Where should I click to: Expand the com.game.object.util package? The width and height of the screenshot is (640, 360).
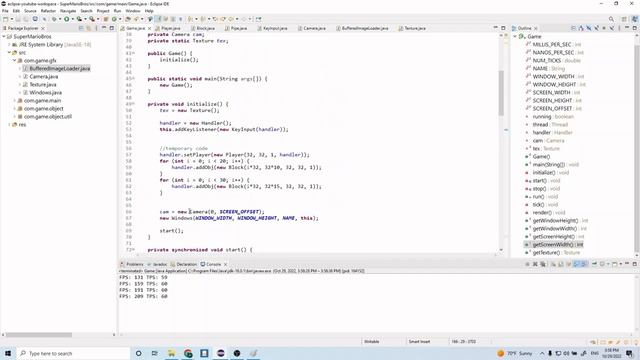tap(15, 116)
